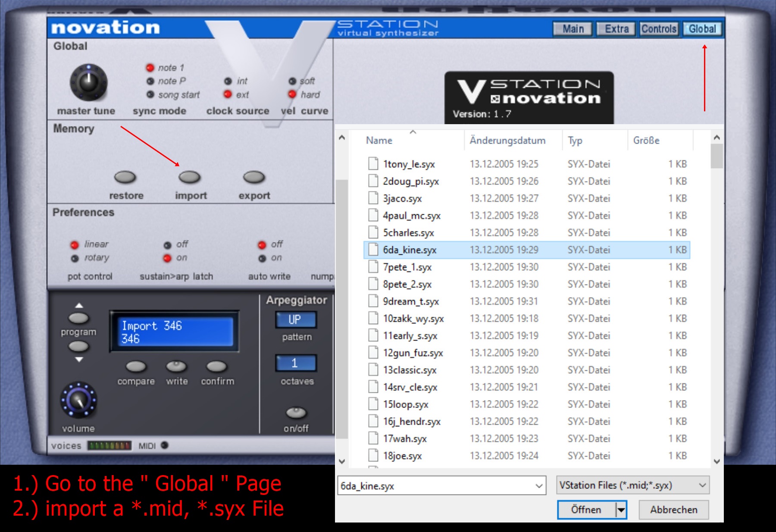The image size is (776, 532).
Task: Click the restore memory button
Action: (x=125, y=177)
